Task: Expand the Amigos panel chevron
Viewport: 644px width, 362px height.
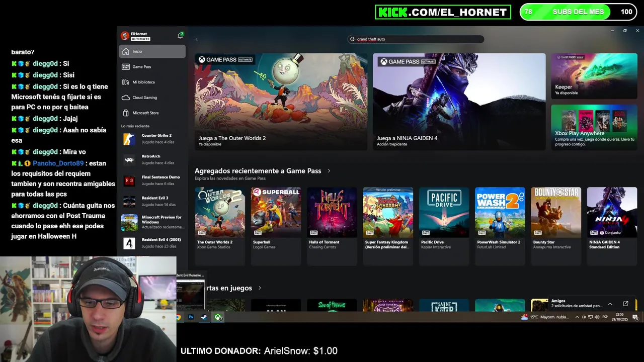Action: coord(610,304)
